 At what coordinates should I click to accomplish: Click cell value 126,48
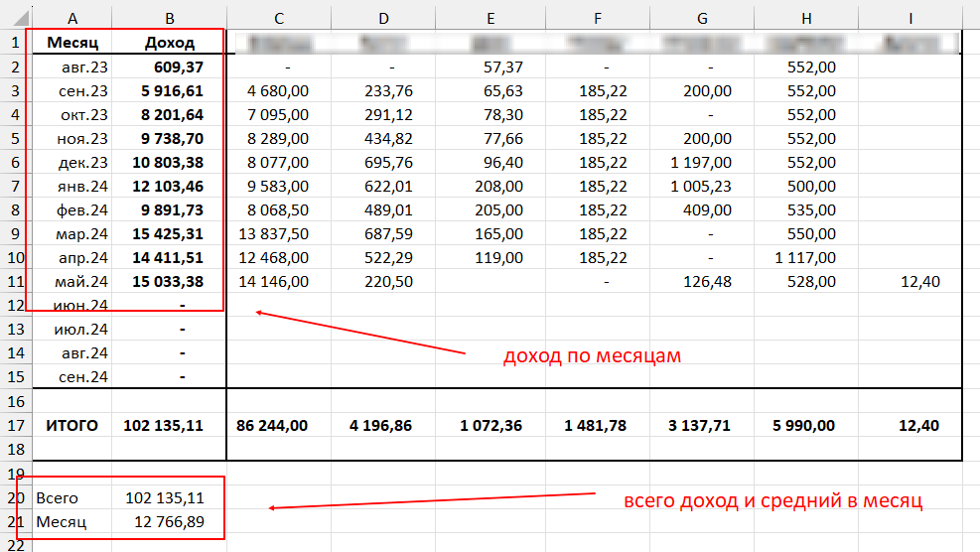[702, 281]
